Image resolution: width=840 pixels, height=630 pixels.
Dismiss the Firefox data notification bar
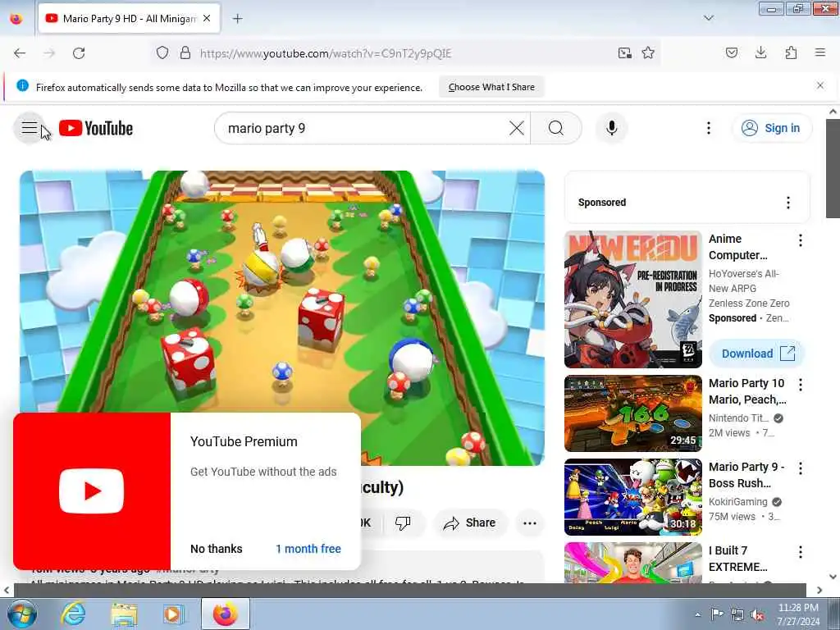[x=820, y=85]
